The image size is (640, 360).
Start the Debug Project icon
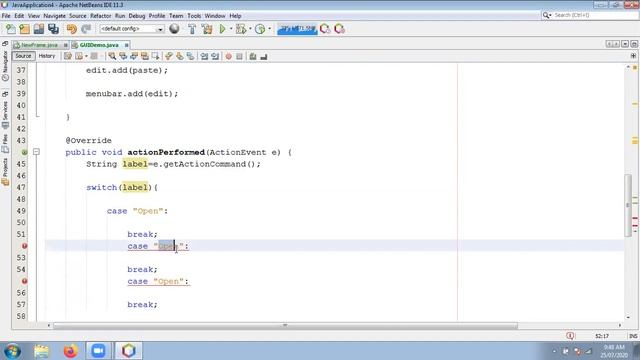pos(241,29)
